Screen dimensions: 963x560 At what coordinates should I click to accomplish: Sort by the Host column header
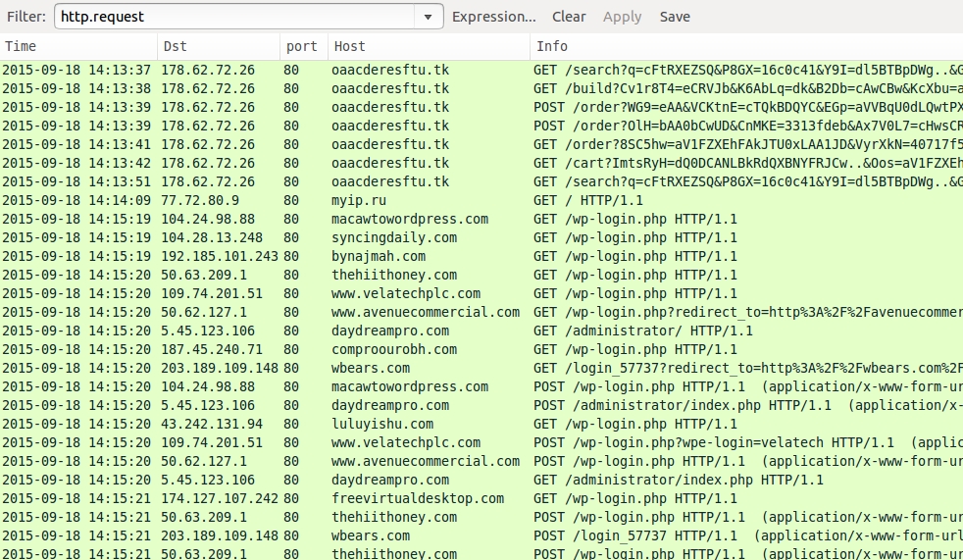429,46
